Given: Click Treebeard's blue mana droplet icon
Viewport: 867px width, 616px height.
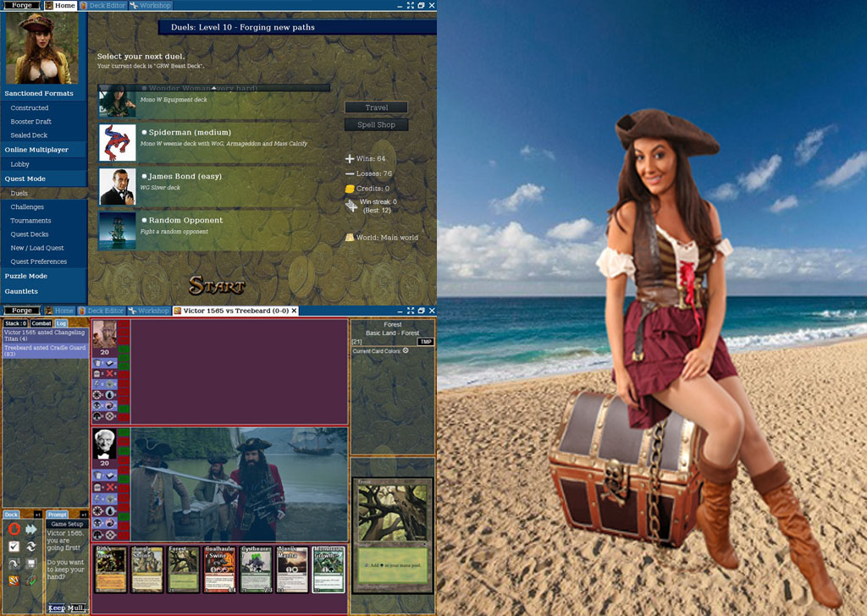Looking at the screenshot, I should (x=110, y=395).
